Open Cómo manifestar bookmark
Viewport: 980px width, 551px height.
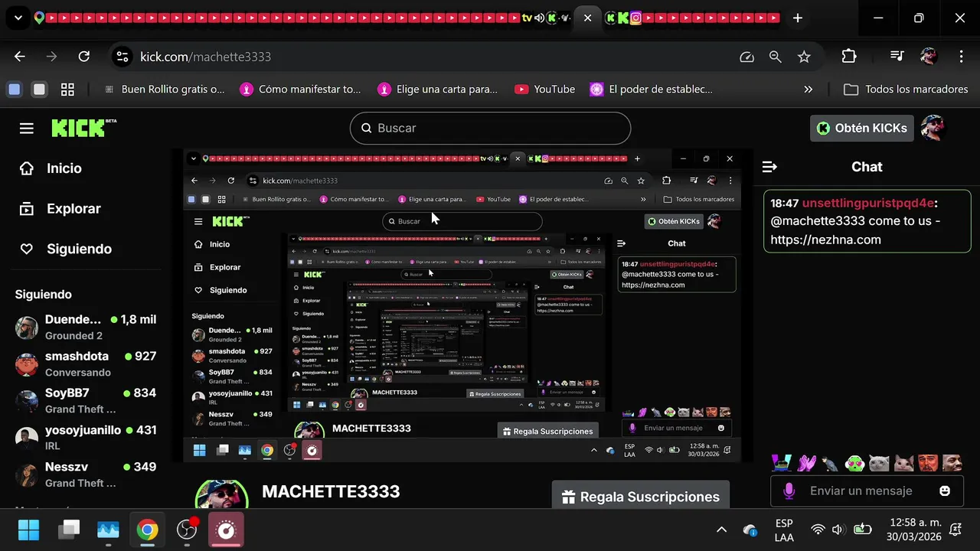(300, 90)
